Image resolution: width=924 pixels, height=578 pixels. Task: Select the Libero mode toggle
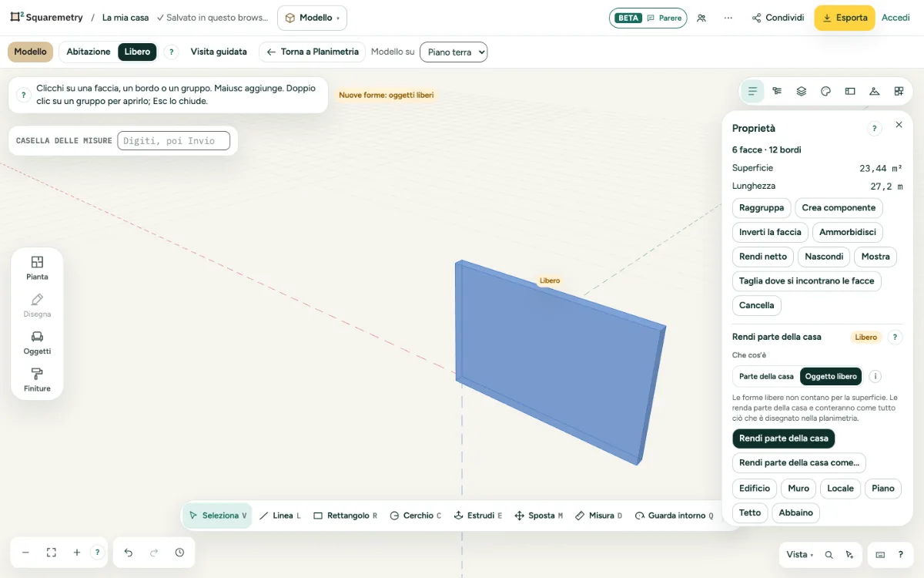pos(138,52)
